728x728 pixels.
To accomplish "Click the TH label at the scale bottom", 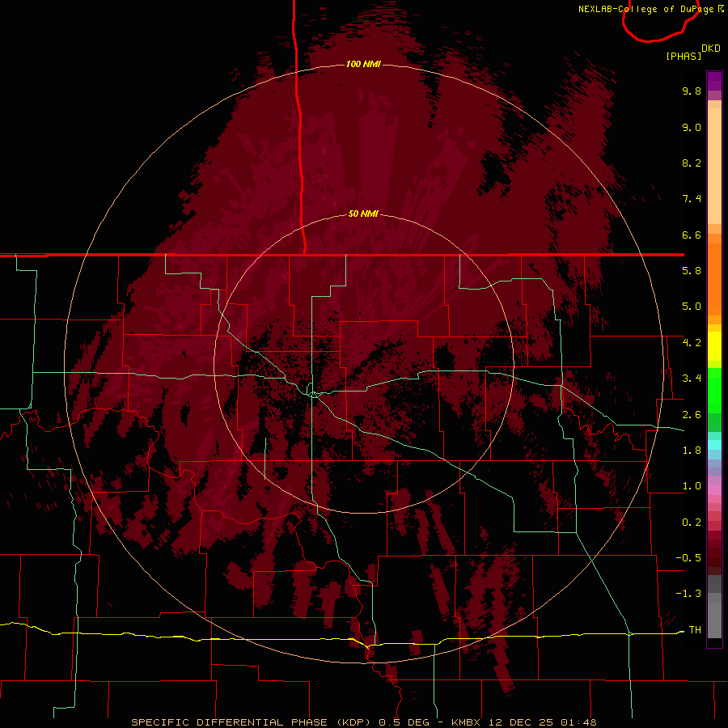I will [x=695, y=630].
